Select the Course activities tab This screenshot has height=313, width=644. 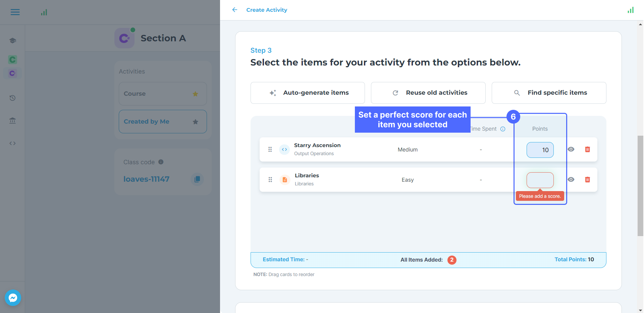(x=154, y=94)
